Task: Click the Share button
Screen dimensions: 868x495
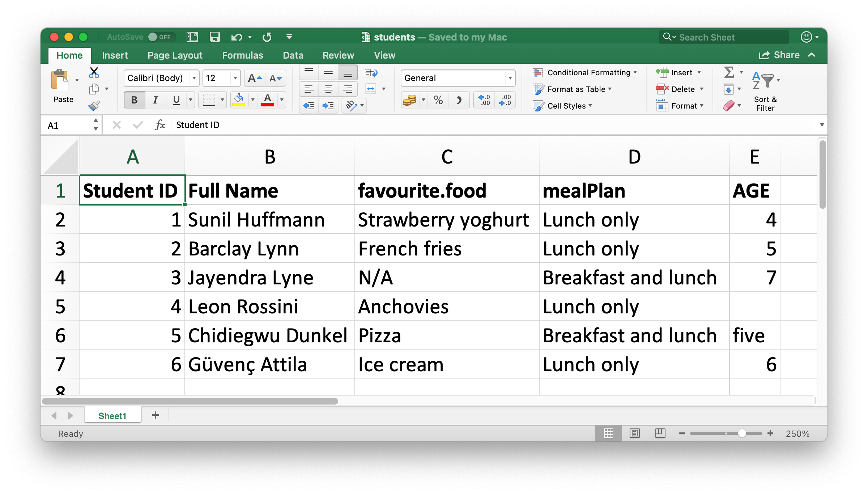Action: click(786, 55)
